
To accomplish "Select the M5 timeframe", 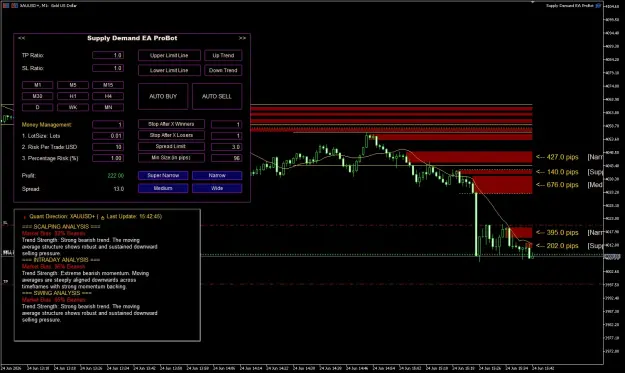I will (x=73, y=85).
